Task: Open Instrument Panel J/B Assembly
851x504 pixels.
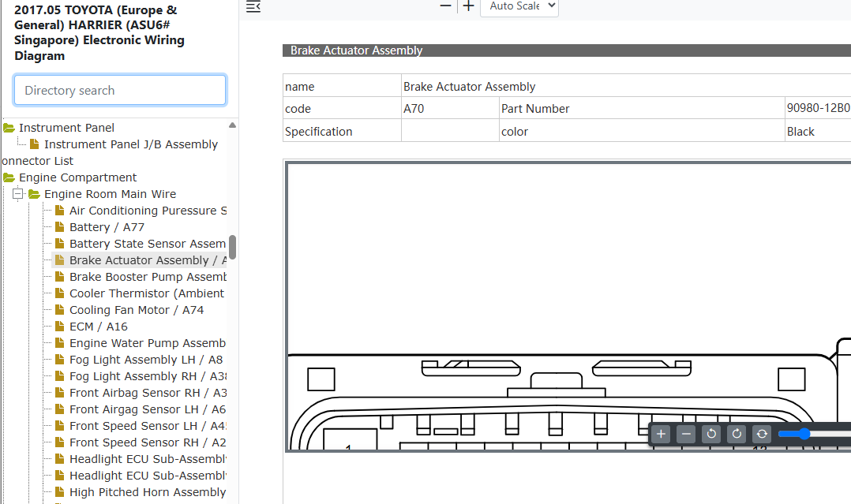Action: tap(131, 144)
